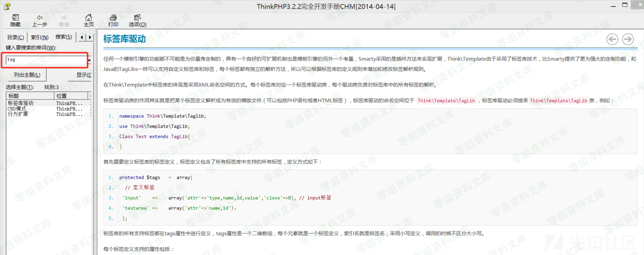Open the 选项 (Options) toolbar menu
The height and width of the screenshot is (255, 644).
click(137, 20)
